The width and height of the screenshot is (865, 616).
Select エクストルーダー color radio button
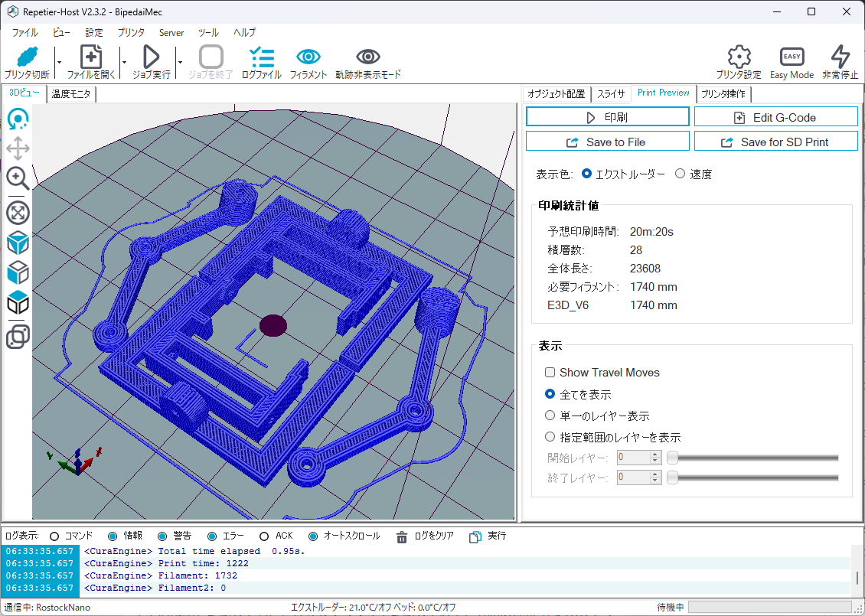(587, 174)
